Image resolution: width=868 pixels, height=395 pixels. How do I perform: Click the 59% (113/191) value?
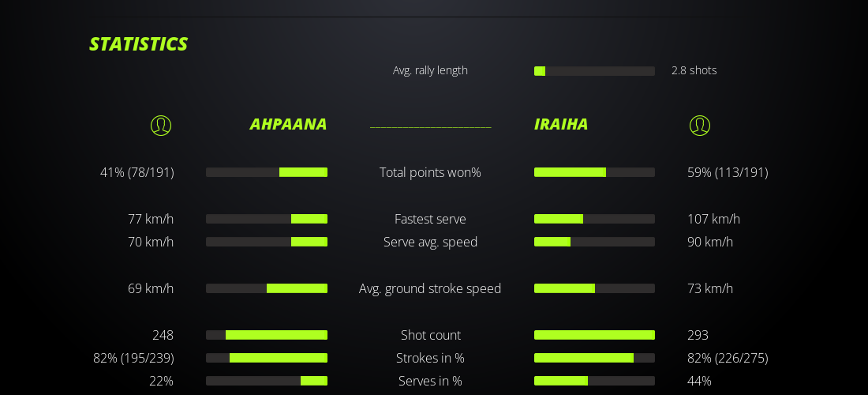tap(728, 172)
